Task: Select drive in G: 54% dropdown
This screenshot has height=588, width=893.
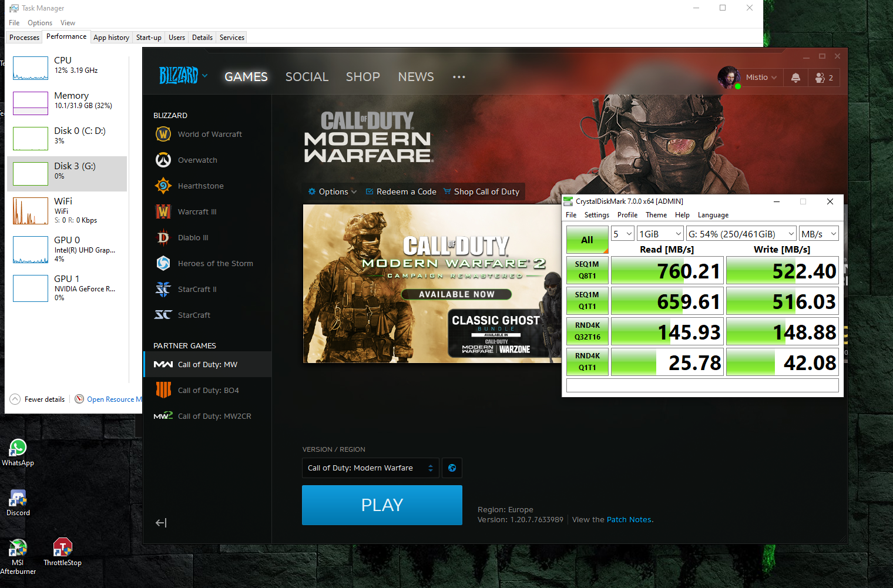Action: click(x=741, y=234)
